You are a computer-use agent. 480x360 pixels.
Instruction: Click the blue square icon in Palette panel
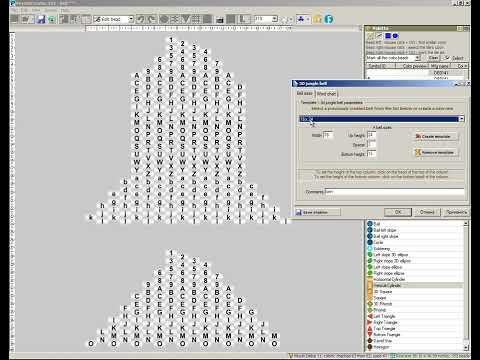(388, 36)
